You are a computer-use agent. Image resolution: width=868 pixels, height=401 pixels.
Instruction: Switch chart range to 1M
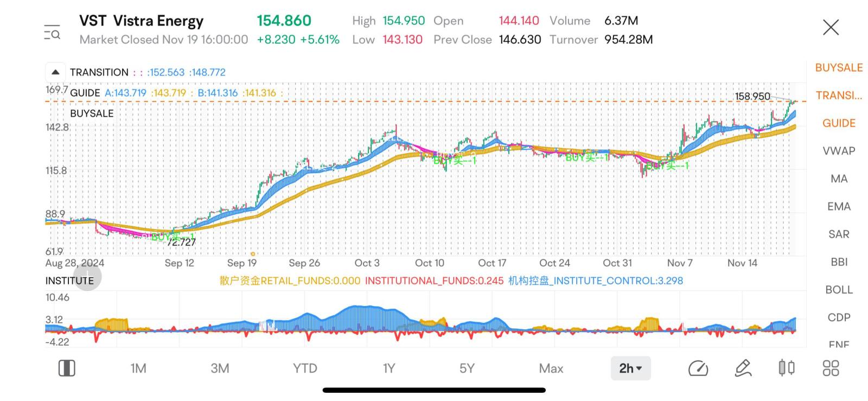[138, 368]
